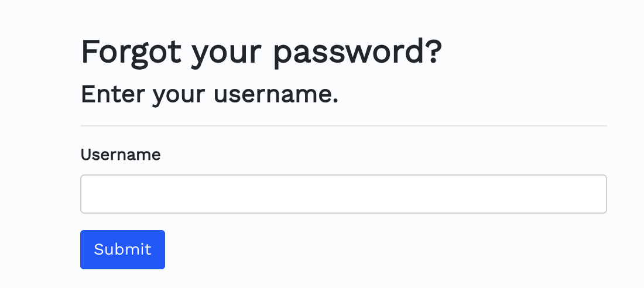Focus the Username input field
Image resolution: width=644 pixels, height=288 pixels.
pyautogui.click(x=343, y=194)
